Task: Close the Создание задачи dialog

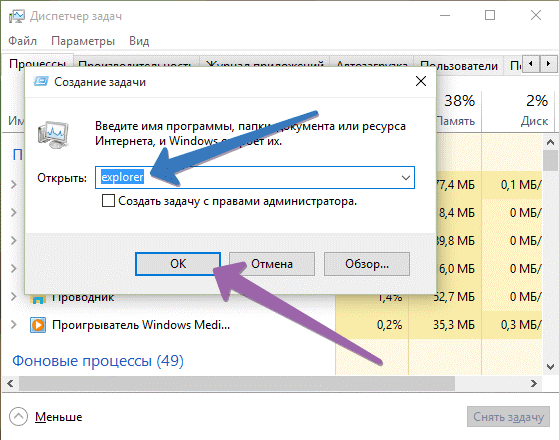Action: (x=421, y=81)
